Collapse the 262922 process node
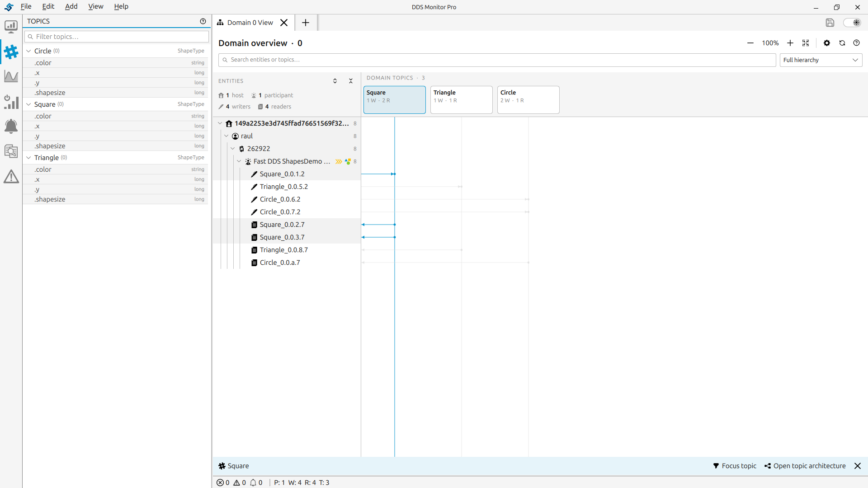 (x=233, y=149)
